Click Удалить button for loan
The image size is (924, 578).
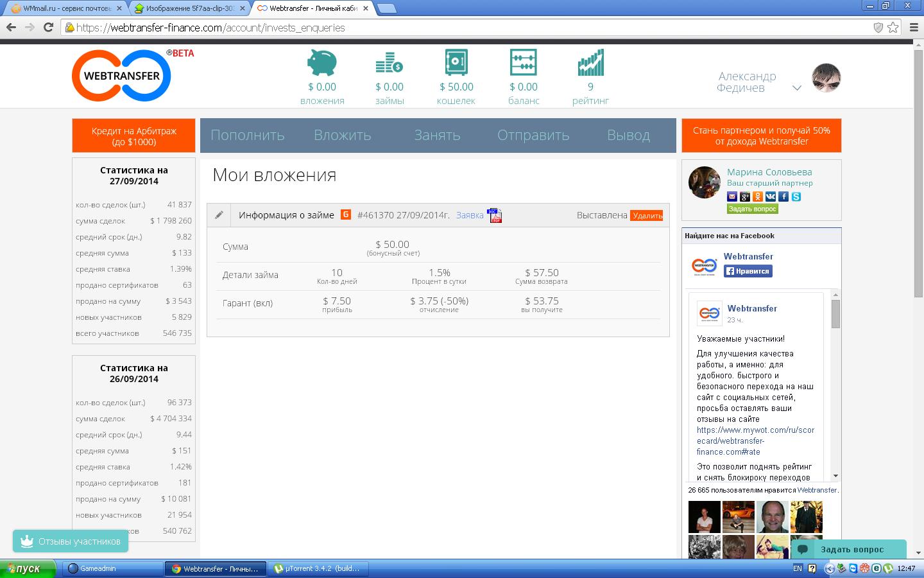pyautogui.click(x=647, y=216)
